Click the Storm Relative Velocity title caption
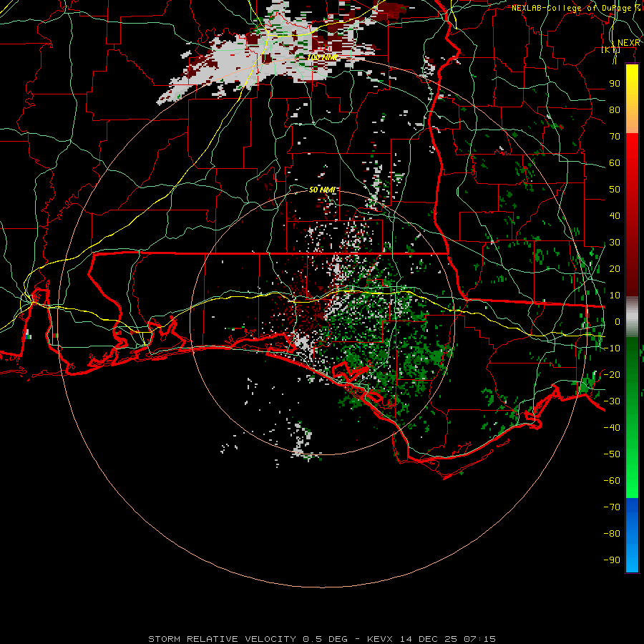Image resolution: width=644 pixels, height=644 pixels. pos(322,639)
